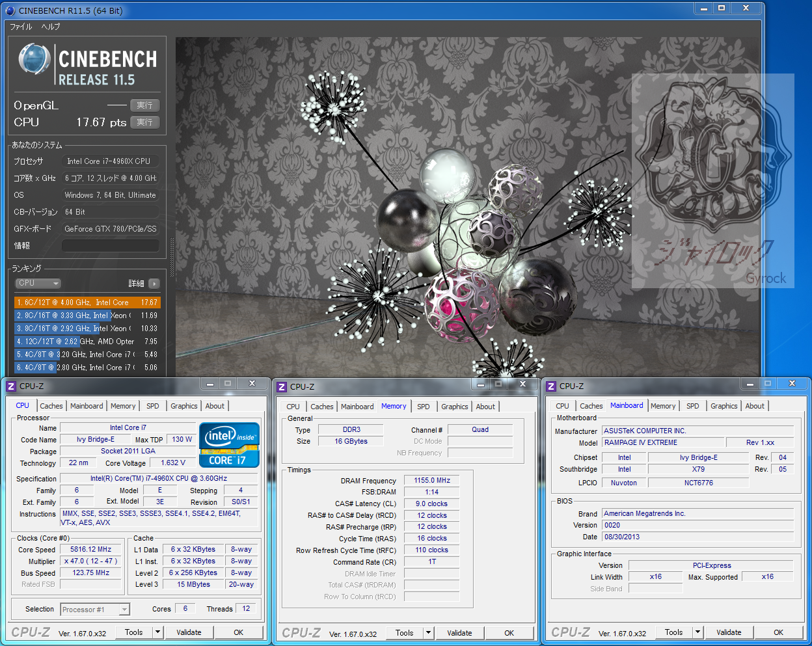This screenshot has height=646, width=812.
Task: Switch to About tab in left CPU-Z window
Action: 215,406
